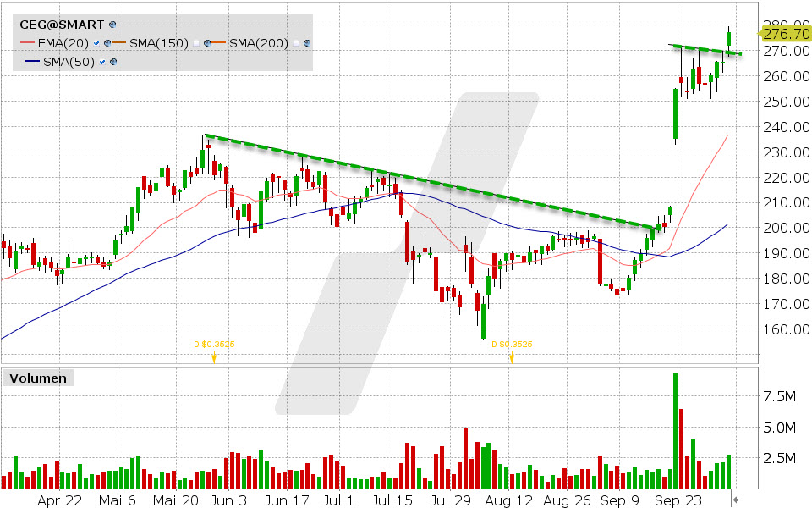Click the Sep 9 date label
812x508 pixels.
(x=620, y=500)
